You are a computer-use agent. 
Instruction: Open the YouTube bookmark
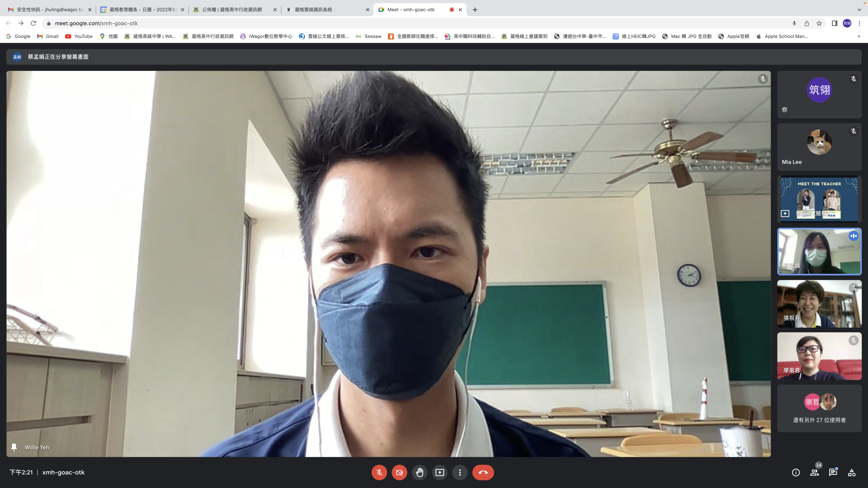click(79, 36)
